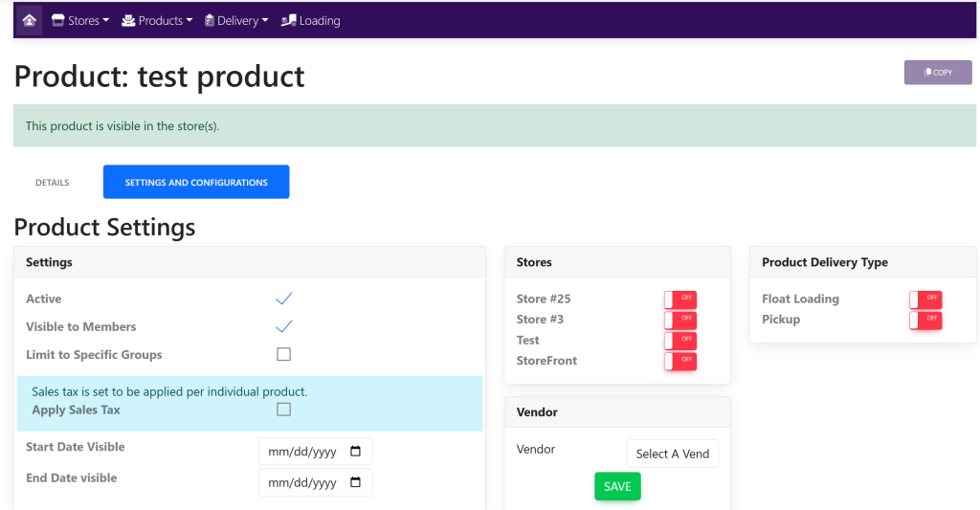Viewport: 980px width, 510px height.
Task: Click the Loading truck icon in navbar
Action: point(288,20)
